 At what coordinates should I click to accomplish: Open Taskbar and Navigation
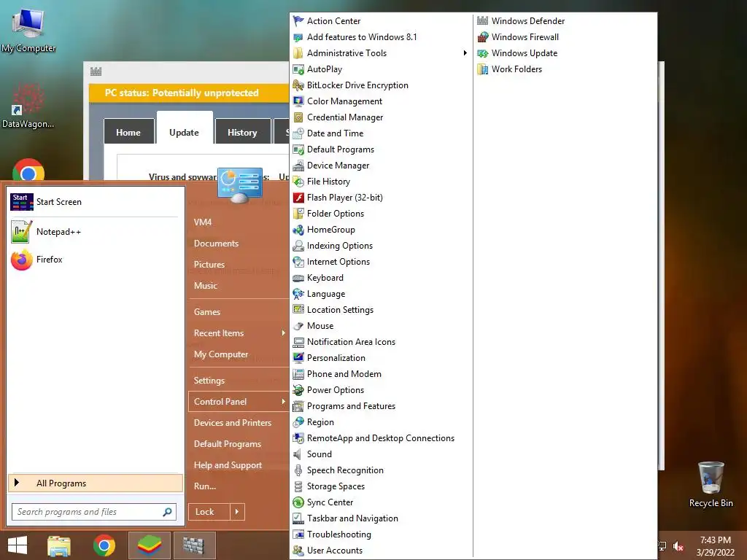(352, 518)
